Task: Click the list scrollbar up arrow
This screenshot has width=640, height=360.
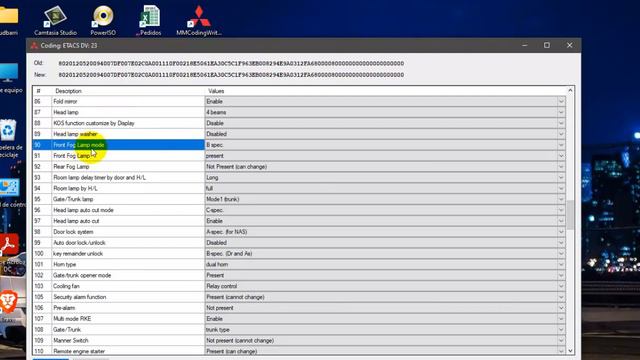Action: [x=570, y=90]
